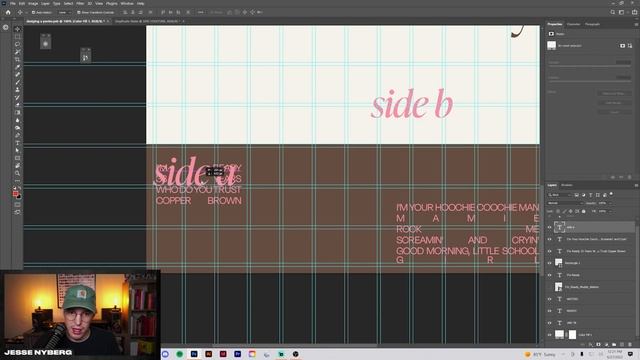This screenshot has height=360, width=640.
Task: Open the layer filter Kind dropdown
Action: tap(560, 195)
